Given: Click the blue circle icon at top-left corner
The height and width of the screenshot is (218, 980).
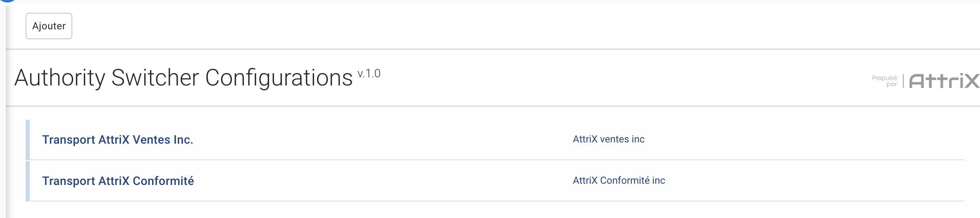Looking at the screenshot, I should (x=7, y=1).
